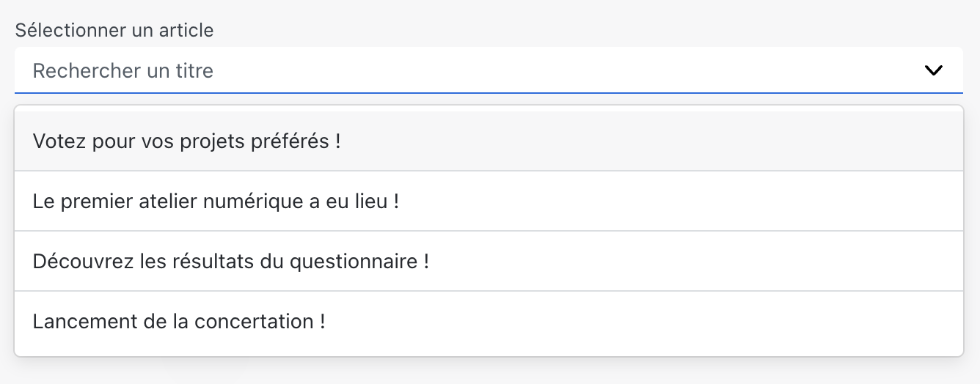Choose 'Le premier atelier numérique a eu lieu !'
This screenshot has width=980, height=384.
pos(216,201)
